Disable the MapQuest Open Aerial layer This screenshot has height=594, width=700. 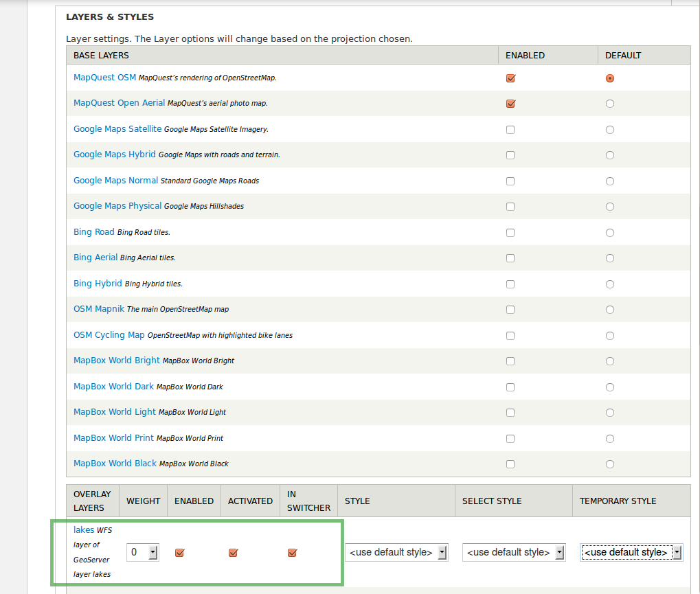point(510,104)
